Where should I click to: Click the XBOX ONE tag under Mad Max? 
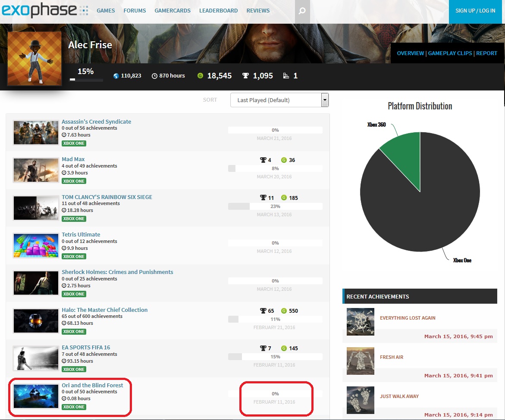74,181
